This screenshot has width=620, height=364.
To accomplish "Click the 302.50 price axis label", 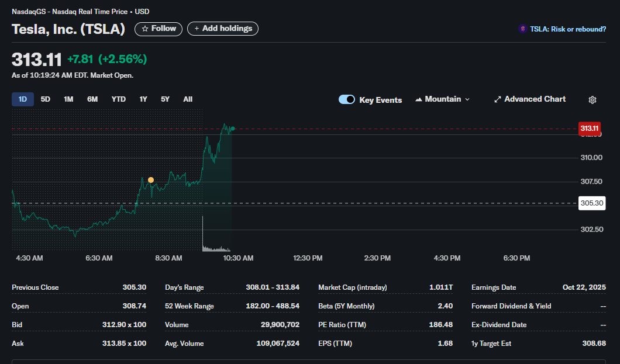I will pyautogui.click(x=591, y=230).
